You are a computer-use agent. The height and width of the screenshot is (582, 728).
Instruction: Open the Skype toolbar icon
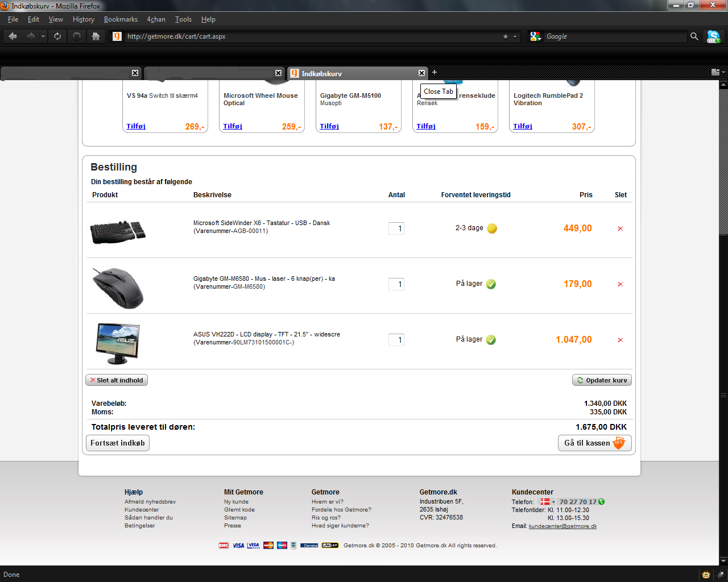pyautogui.click(x=713, y=36)
